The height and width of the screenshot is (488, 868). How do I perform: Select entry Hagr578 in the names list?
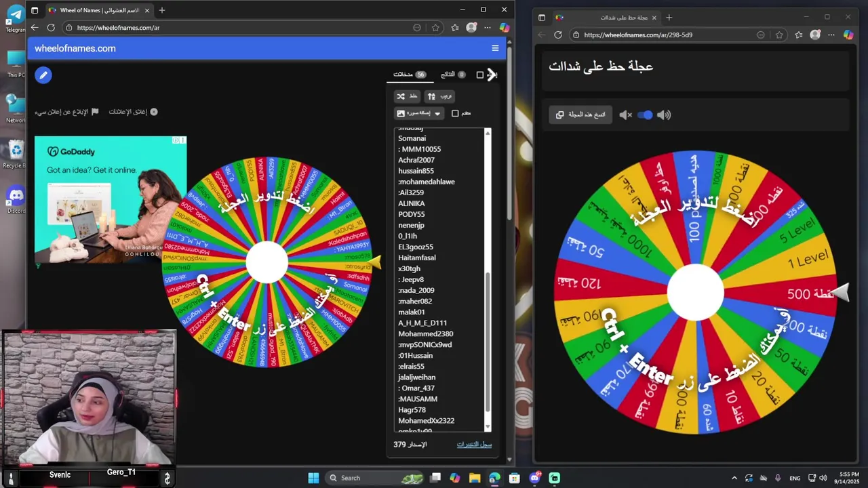coord(412,409)
